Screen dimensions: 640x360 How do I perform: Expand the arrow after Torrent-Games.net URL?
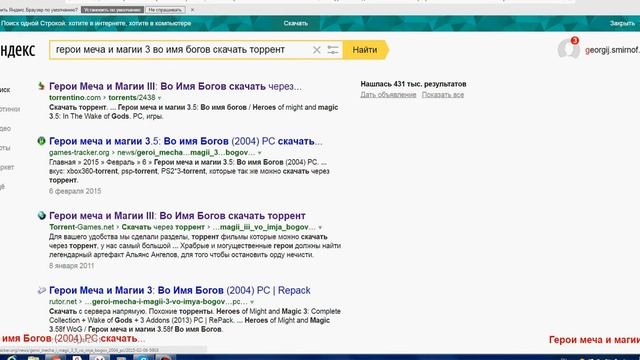click(320, 227)
